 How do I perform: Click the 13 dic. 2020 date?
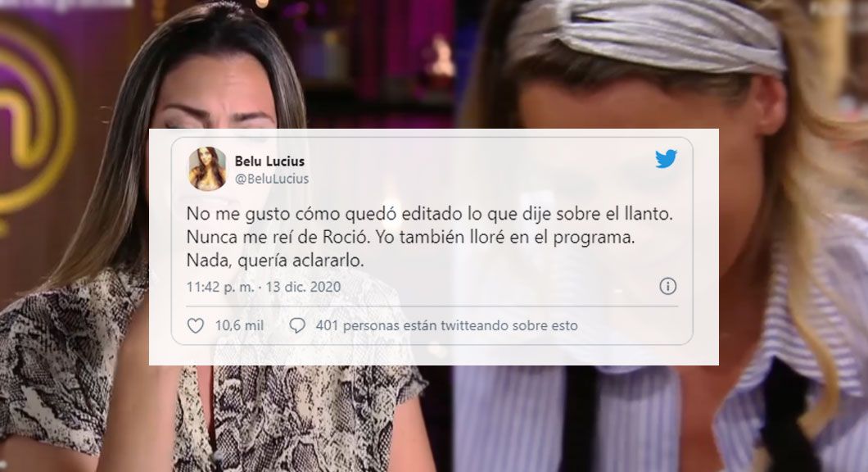pyautogui.click(x=303, y=287)
